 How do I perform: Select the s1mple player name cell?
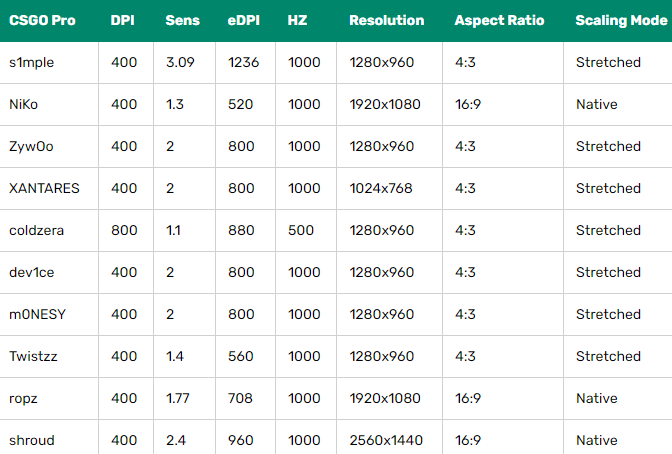31,62
